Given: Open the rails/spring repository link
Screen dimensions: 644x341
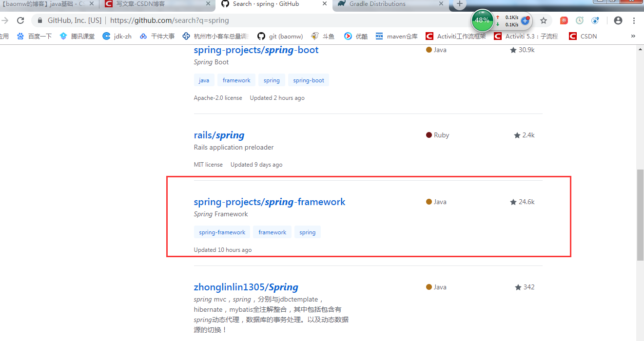Looking at the screenshot, I should point(219,135).
